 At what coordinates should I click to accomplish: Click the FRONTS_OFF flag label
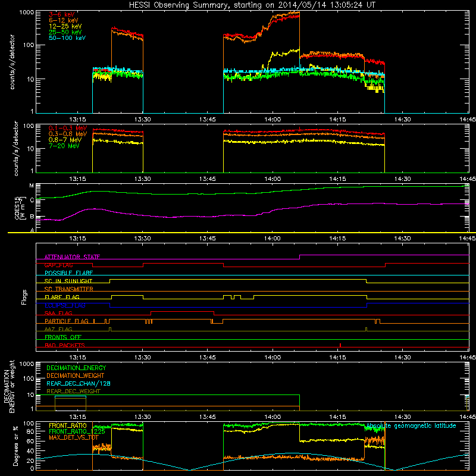point(63,337)
